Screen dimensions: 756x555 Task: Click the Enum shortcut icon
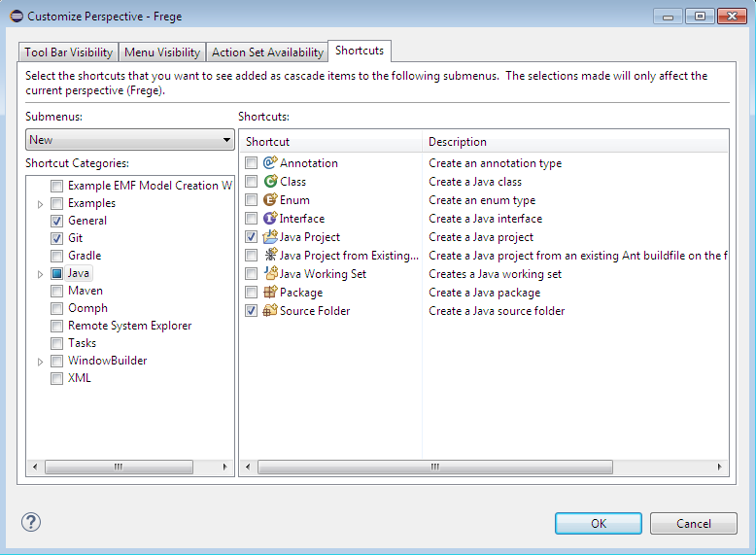(x=270, y=199)
